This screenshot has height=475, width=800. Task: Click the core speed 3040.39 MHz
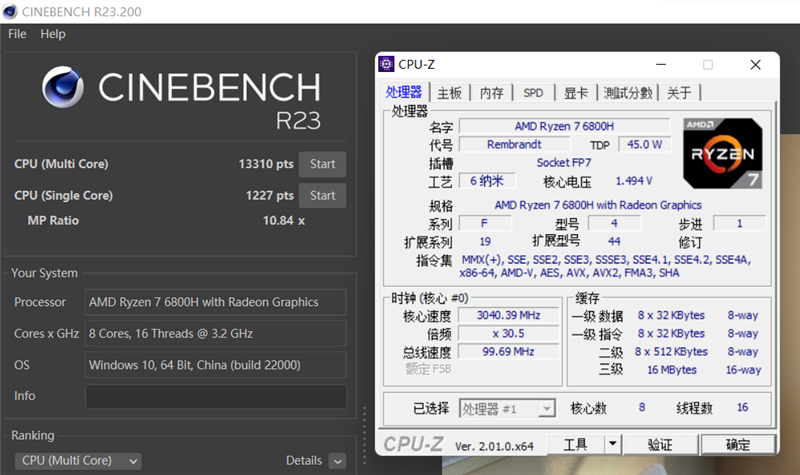point(508,315)
